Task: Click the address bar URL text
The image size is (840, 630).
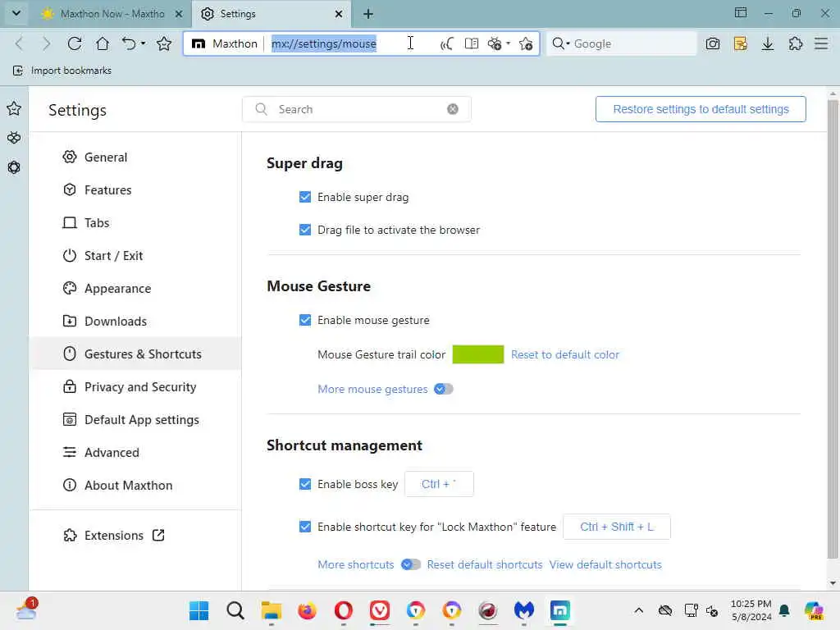Action: coord(323,43)
